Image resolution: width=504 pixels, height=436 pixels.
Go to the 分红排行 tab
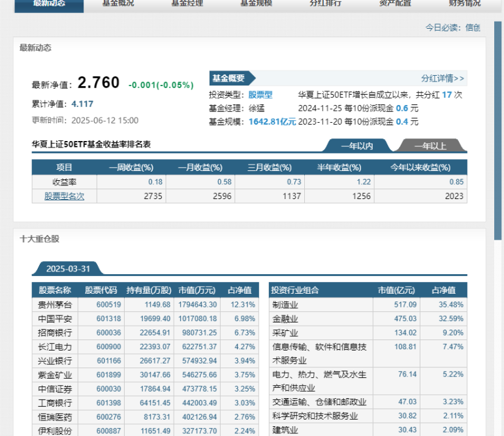(x=325, y=4)
